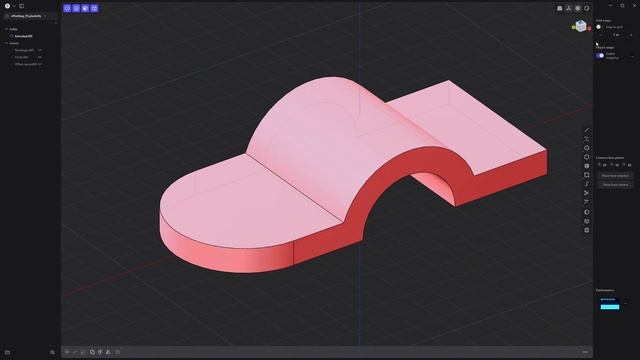Viewport: 640px width, 360px height.
Task: Switch to edge selection mode
Action: 76,8
